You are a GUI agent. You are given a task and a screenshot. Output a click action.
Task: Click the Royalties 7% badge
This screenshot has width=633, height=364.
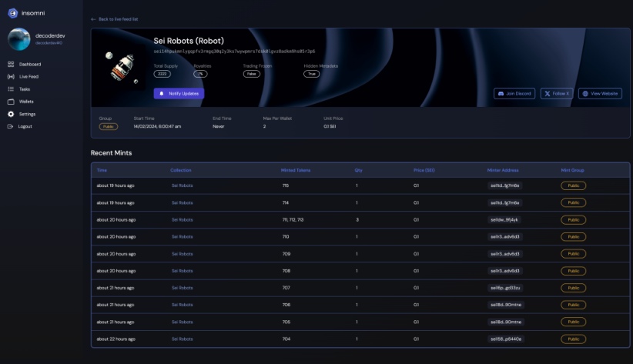200,74
